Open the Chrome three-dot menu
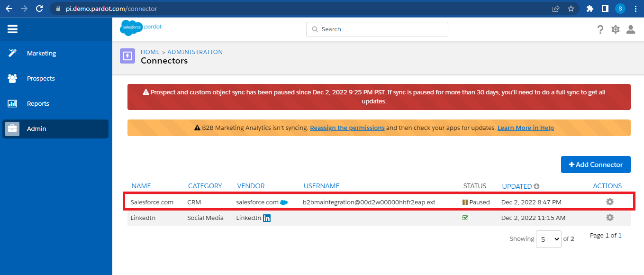The height and width of the screenshot is (275, 644). 635,9
